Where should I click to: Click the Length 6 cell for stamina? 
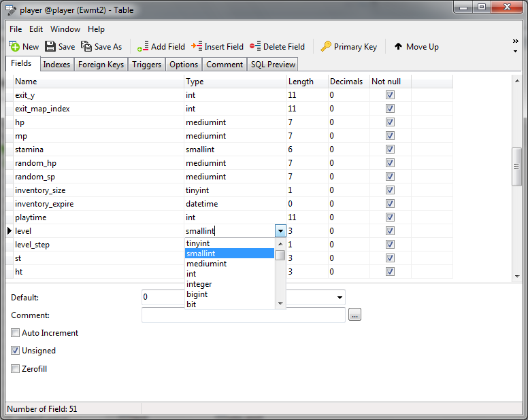tap(308, 150)
